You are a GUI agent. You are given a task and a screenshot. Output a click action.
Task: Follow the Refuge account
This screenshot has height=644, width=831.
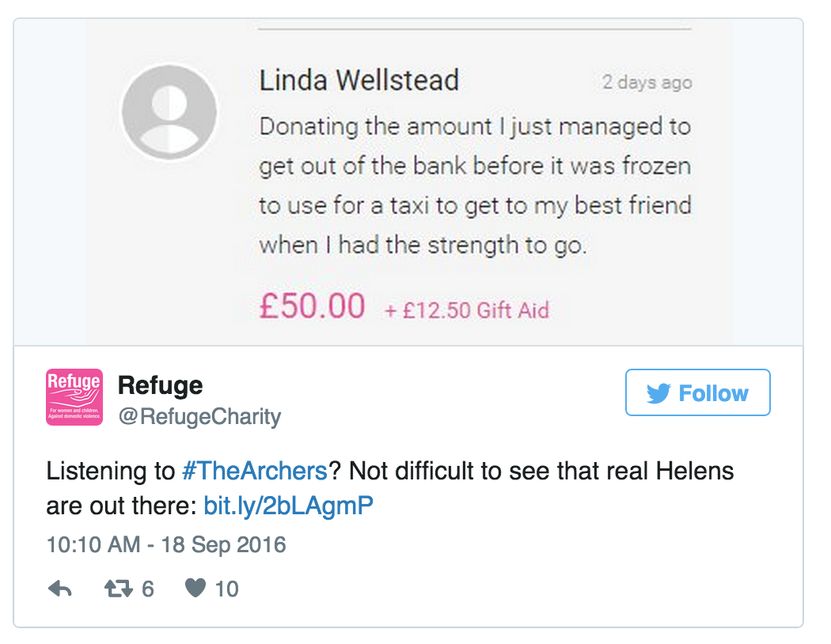697,392
